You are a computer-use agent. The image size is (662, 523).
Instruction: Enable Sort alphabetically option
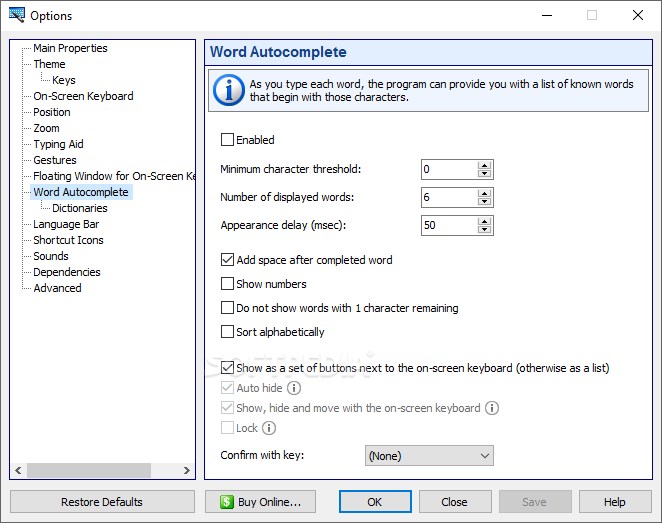(x=227, y=332)
